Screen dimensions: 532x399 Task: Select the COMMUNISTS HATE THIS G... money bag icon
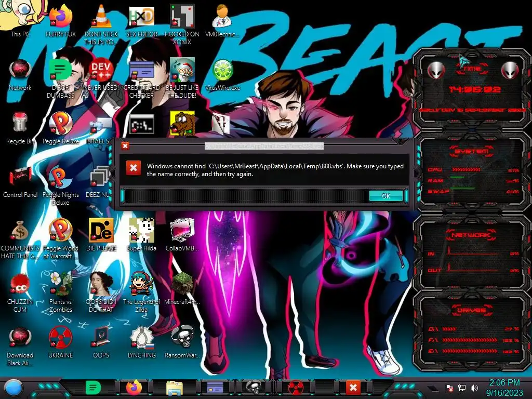point(20,240)
